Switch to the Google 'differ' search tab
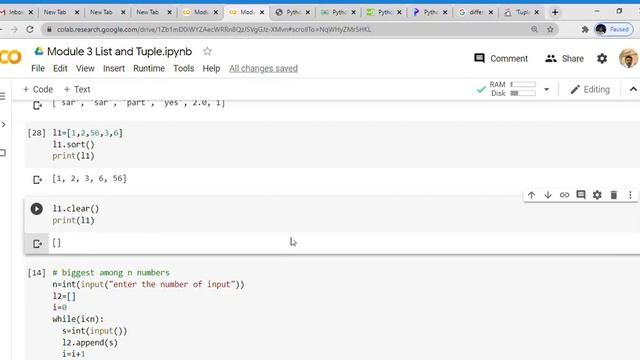This screenshot has height=360, width=640. click(476, 12)
